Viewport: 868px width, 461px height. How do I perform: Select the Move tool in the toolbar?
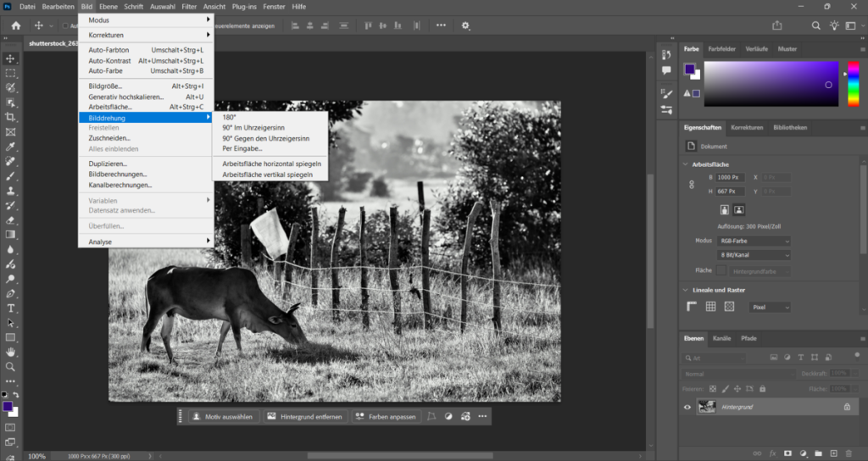(10, 58)
